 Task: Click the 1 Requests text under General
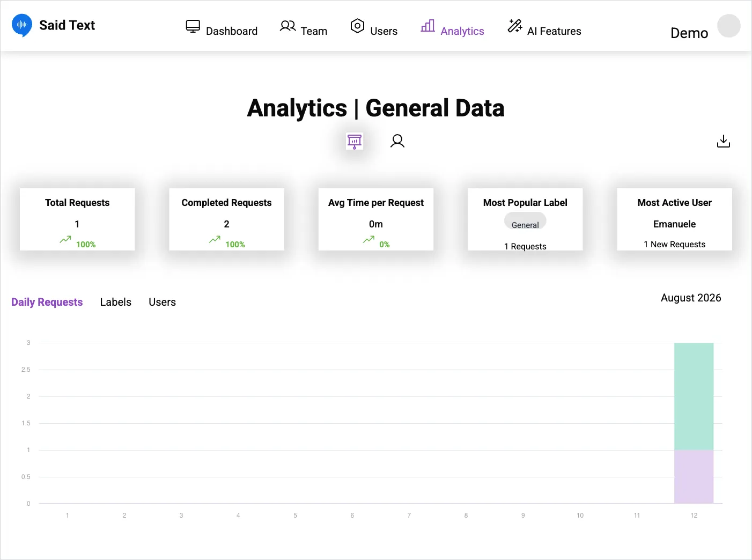click(x=525, y=246)
